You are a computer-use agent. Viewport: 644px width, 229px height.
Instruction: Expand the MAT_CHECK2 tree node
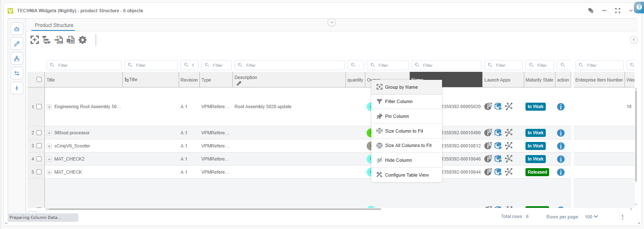click(x=49, y=159)
